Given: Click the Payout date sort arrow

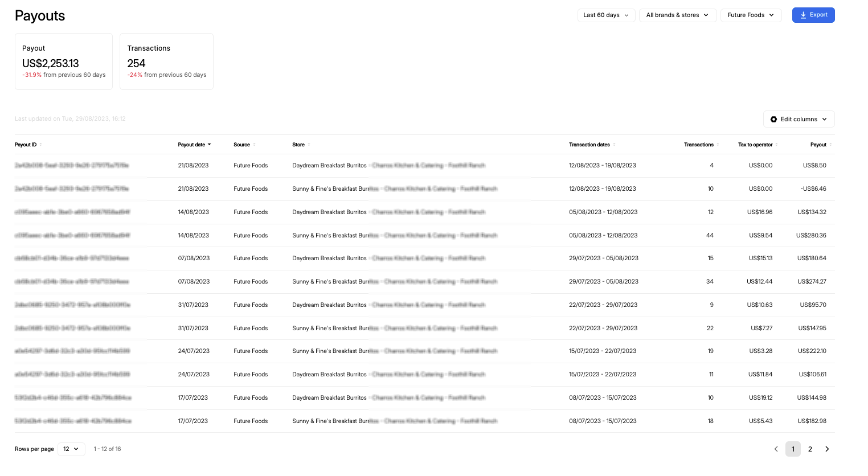Looking at the screenshot, I should click(209, 145).
